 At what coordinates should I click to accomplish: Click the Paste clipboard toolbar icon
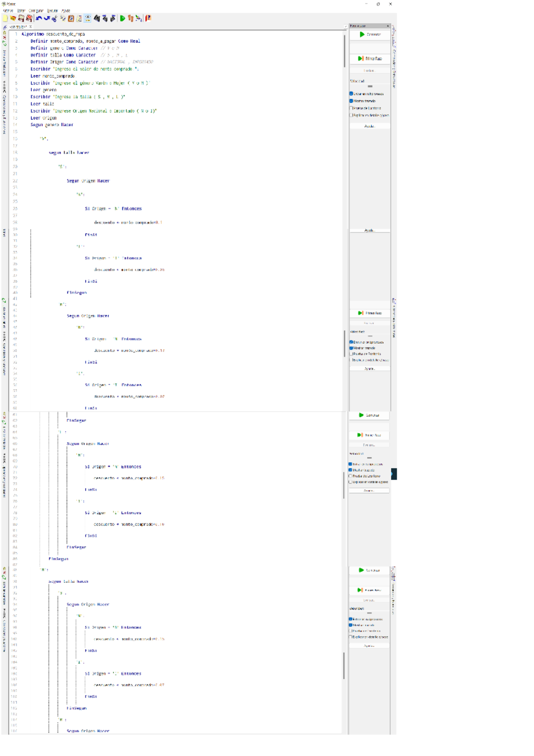tap(71, 18)
